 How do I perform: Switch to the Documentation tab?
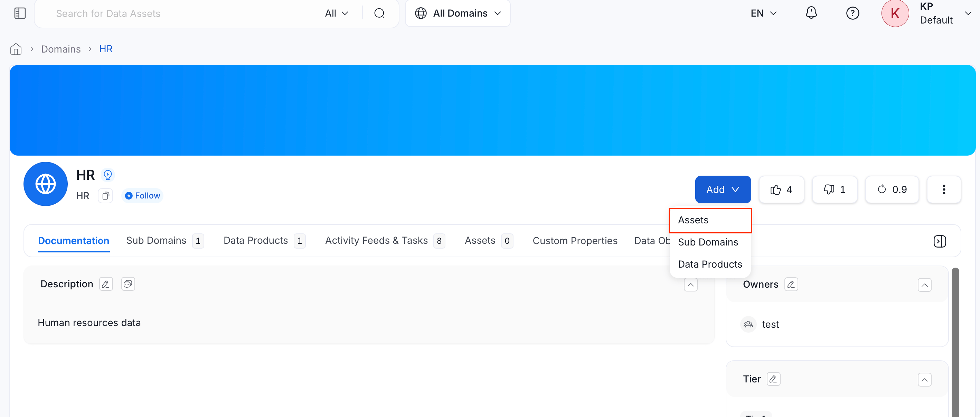73,241
